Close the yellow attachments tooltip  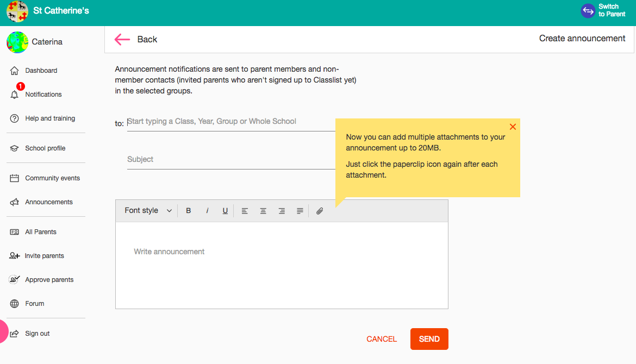(513, 127)
